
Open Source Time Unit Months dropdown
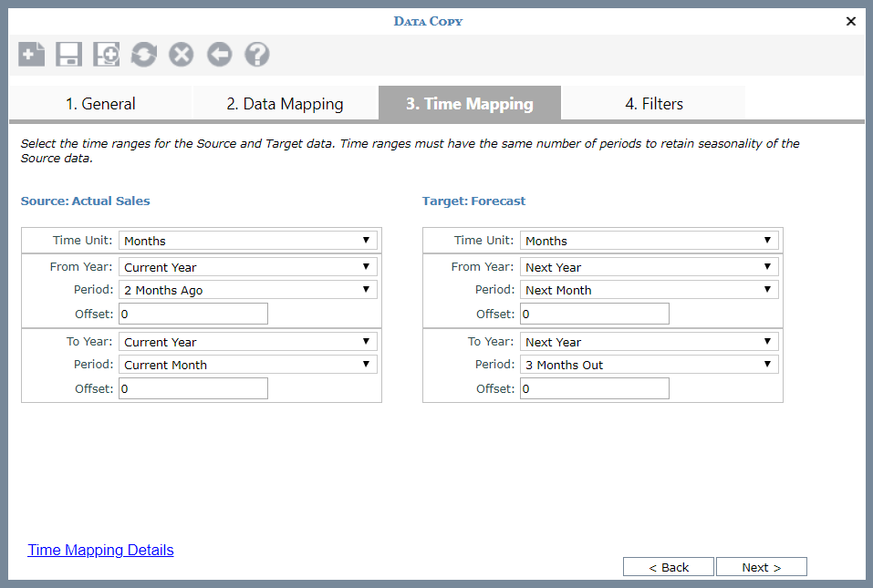(x=248, y=241)
